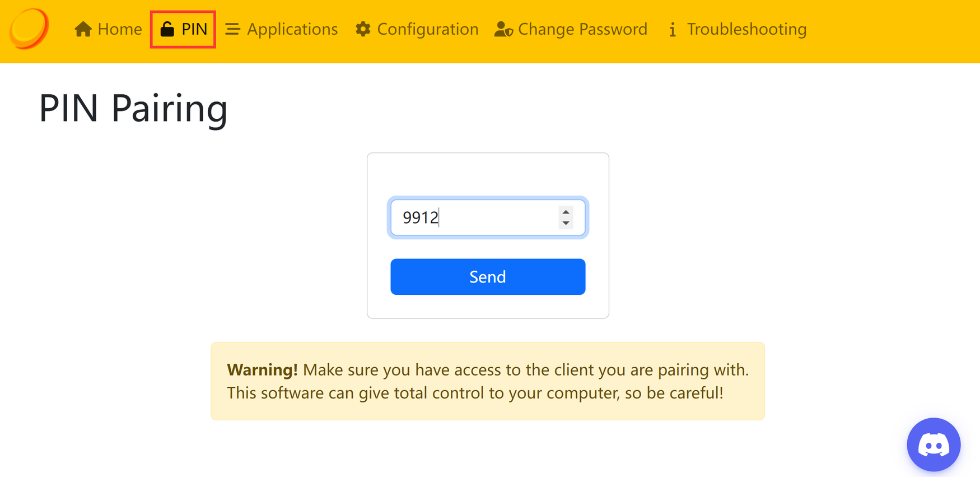Click the PIN Pairing heading
980x477 pixels.
pyautogui.click(x=133, y=108)
